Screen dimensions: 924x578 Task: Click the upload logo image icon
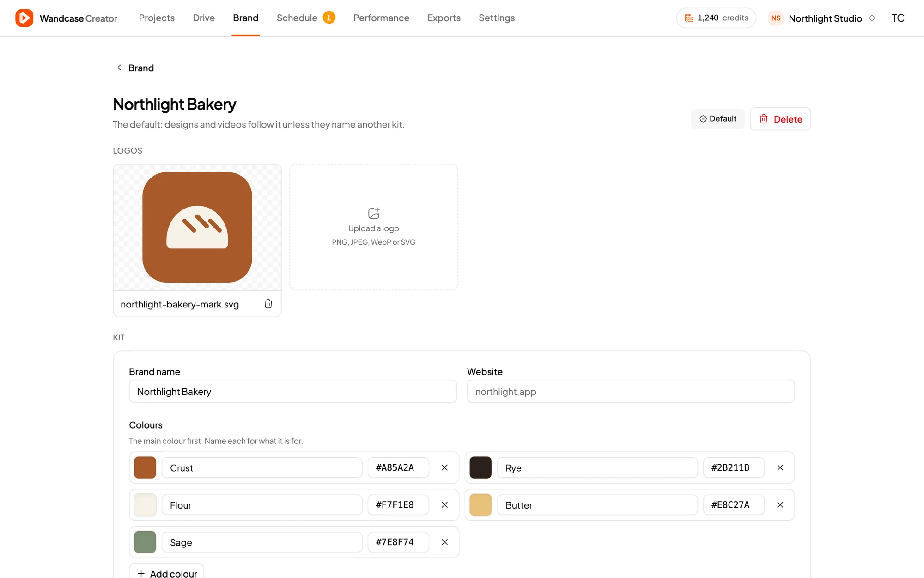[x=374, y=213]
